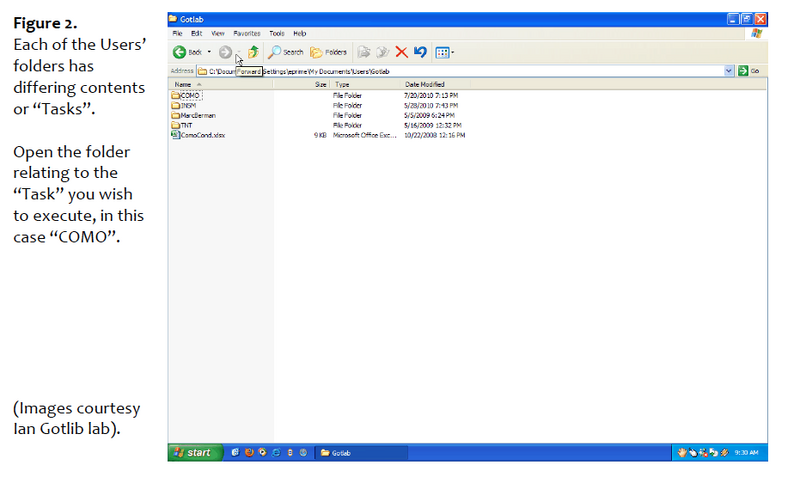Expand the Views dropdown arrow
The height and width of the screenshot is (477, 800).
[x=453, y=52]
